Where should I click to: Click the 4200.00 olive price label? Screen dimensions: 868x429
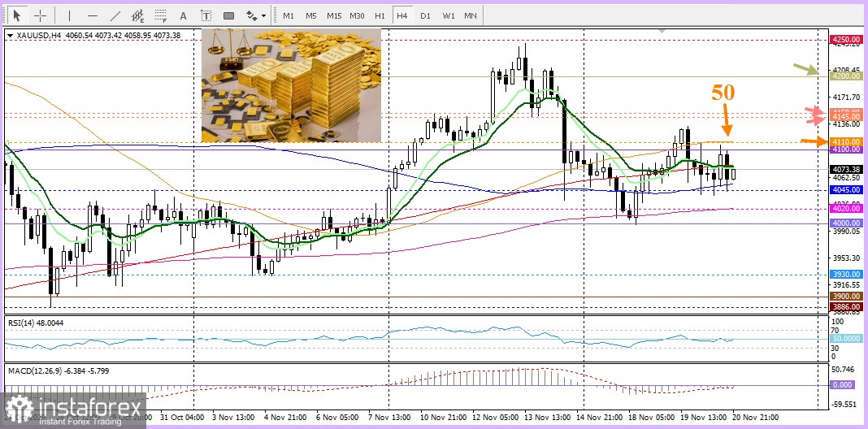point(846,76)
